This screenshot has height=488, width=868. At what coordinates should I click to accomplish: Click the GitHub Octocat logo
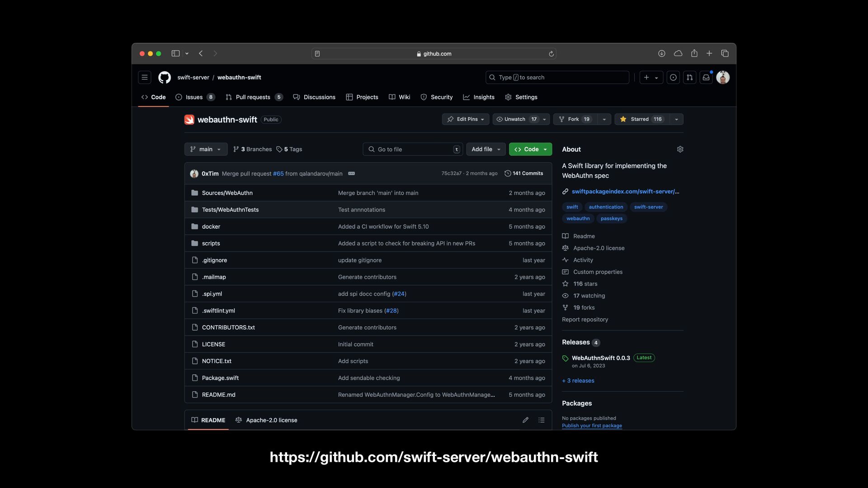pos(165,77)
